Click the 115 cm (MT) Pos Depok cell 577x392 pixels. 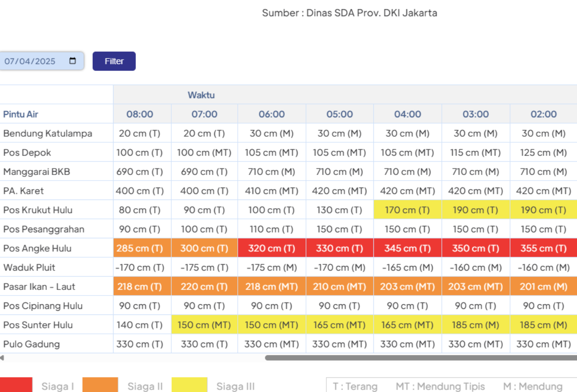(x=476, y=152)
